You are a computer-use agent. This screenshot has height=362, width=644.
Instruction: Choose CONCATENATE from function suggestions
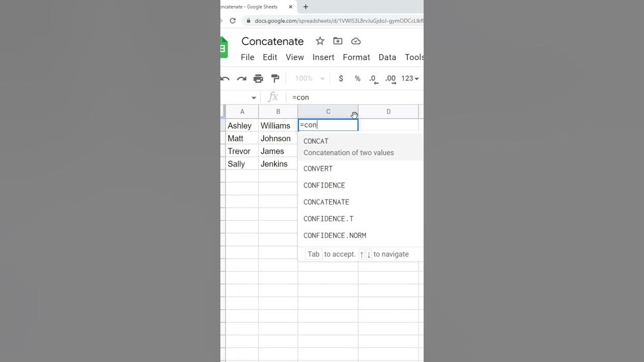tap(361, 202)
